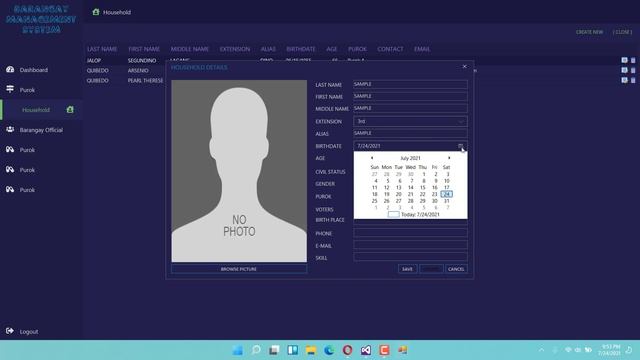Viewport: 640px width, 360px height.
Task: Click the green house icon beside Household
Action: (70, 109)
